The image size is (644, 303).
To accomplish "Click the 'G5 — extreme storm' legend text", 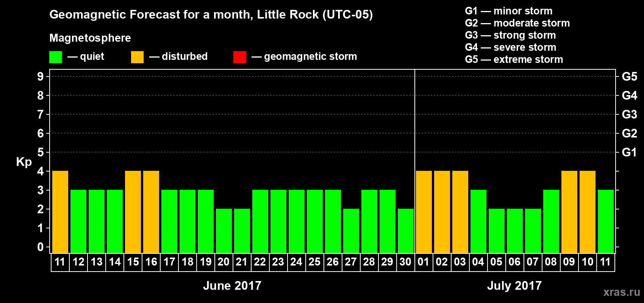I will [x=514, y=59].
